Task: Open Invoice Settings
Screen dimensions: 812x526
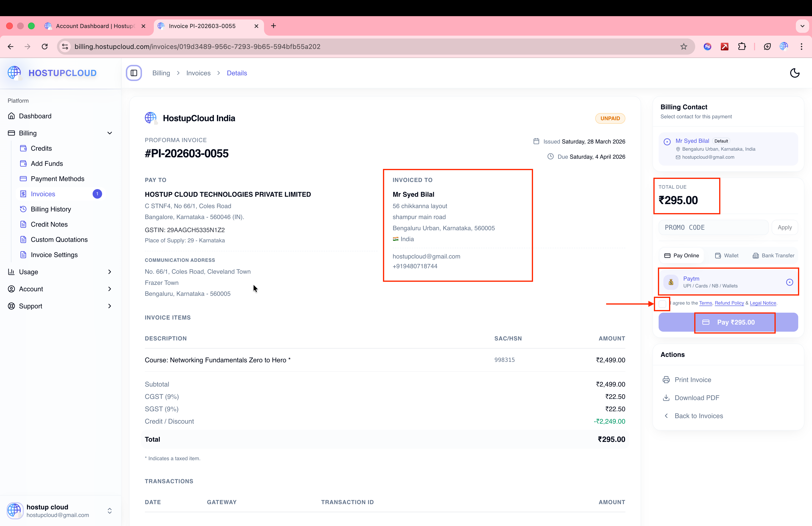Action: (x=54, y=255)
